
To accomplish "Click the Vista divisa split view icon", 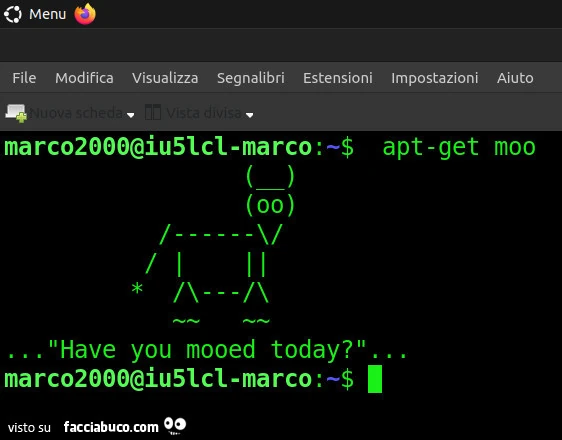I will (x=153, y=112).
